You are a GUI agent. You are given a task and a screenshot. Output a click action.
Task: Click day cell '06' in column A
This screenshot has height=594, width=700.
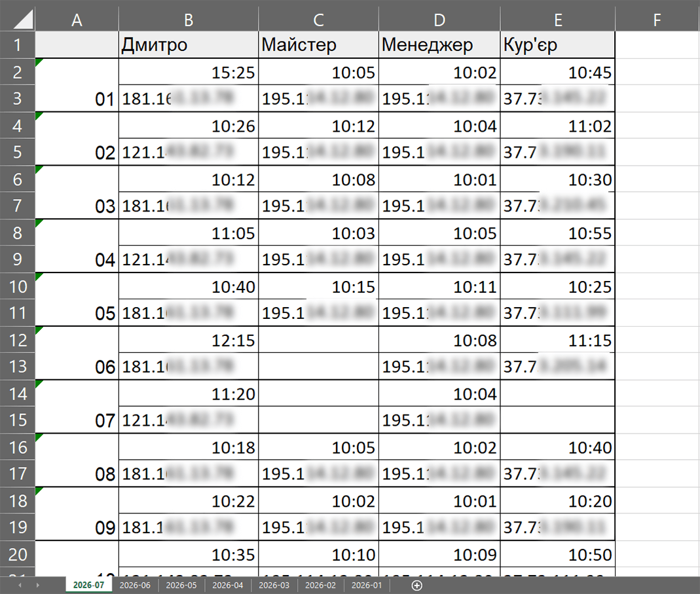(x=77, y=353)
